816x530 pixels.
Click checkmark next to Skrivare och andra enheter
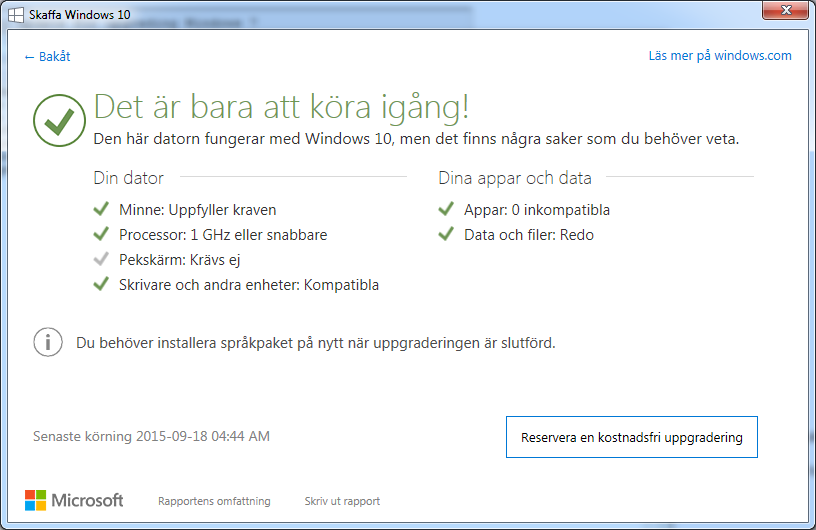click(101, 284)
